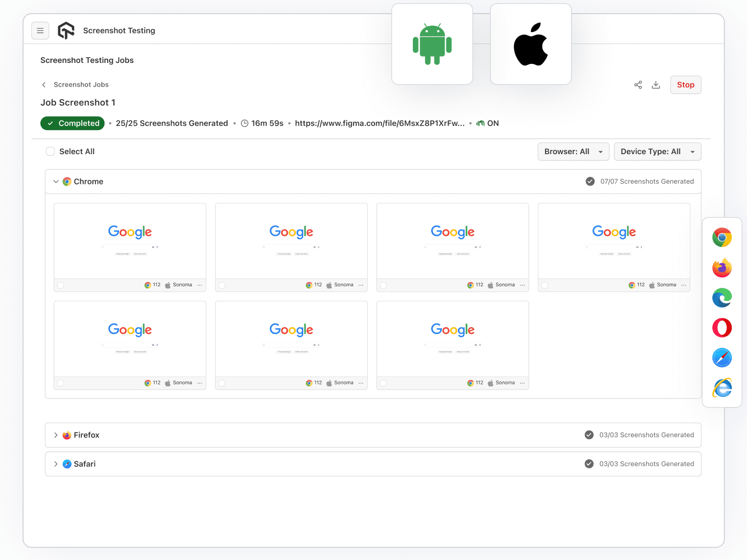The width and height of the screenshot is (747, 560).
Task: Open the first Google screenshot thumbnail
Action: (130, 241)
